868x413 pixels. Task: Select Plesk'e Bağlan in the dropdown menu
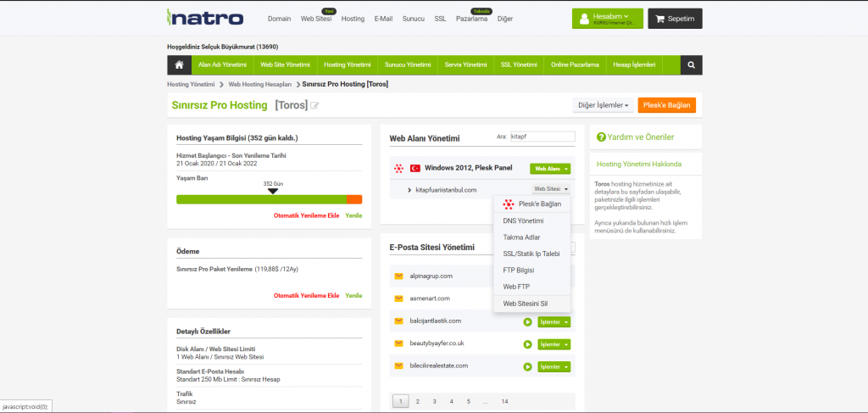click(x=531, y=204)
